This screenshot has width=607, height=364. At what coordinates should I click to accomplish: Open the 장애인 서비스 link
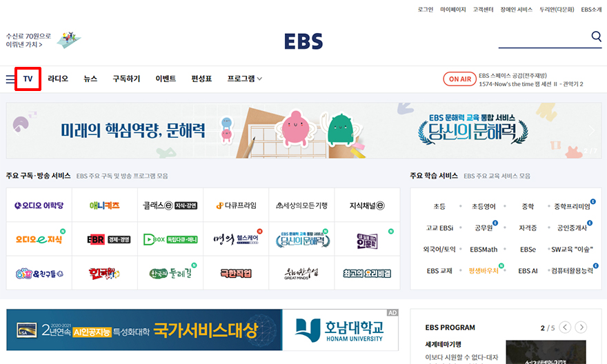pyautogui.click(x=517, y=9)
